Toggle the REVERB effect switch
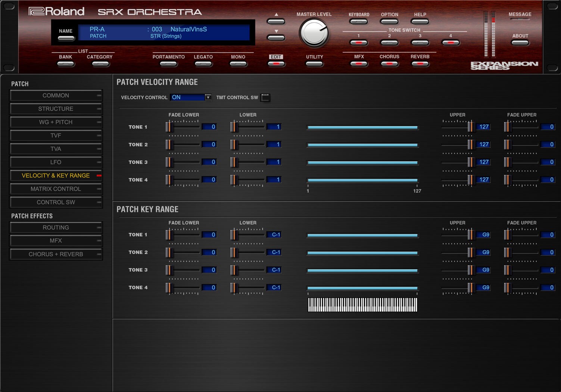 [420, 64]
